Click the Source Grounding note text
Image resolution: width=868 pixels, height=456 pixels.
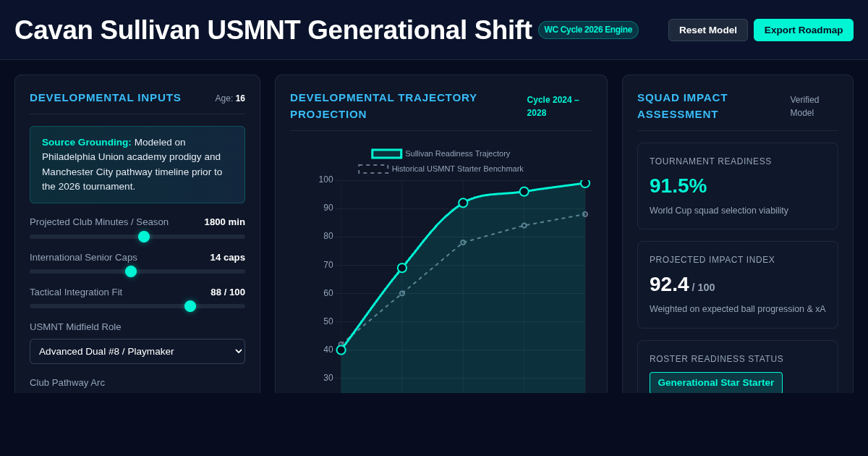click(x=137, y=164)
